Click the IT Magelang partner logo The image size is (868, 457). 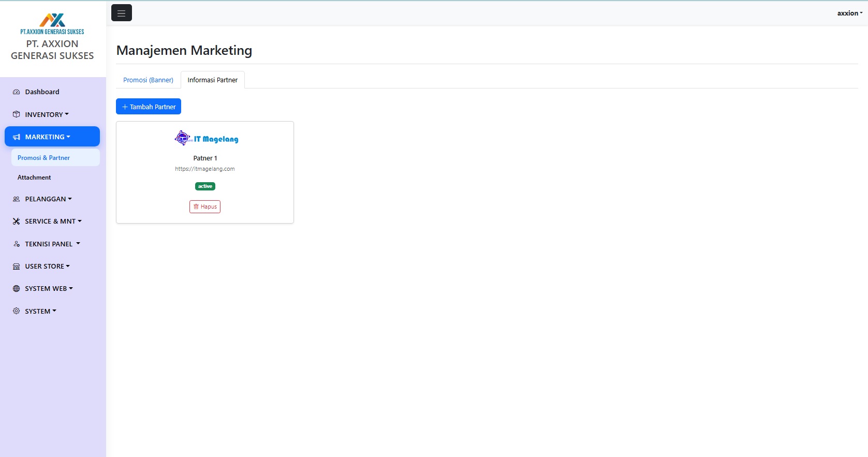(x=206, y=138)
